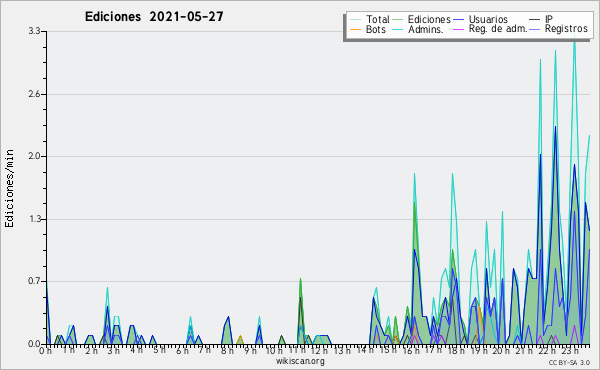Click the orange Bots legend line

(355, 29)
